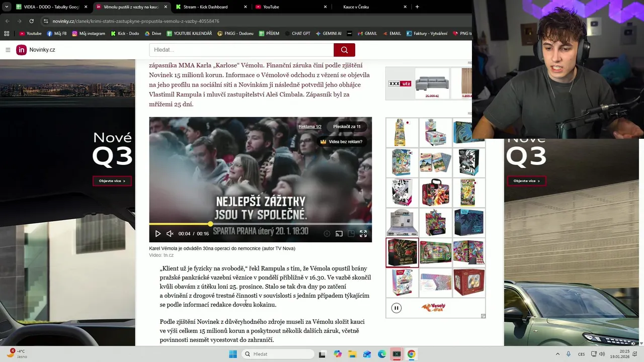Open Task View from the taskbar
The width and height of the screenshot is (644, 362).
click(322, 354)
